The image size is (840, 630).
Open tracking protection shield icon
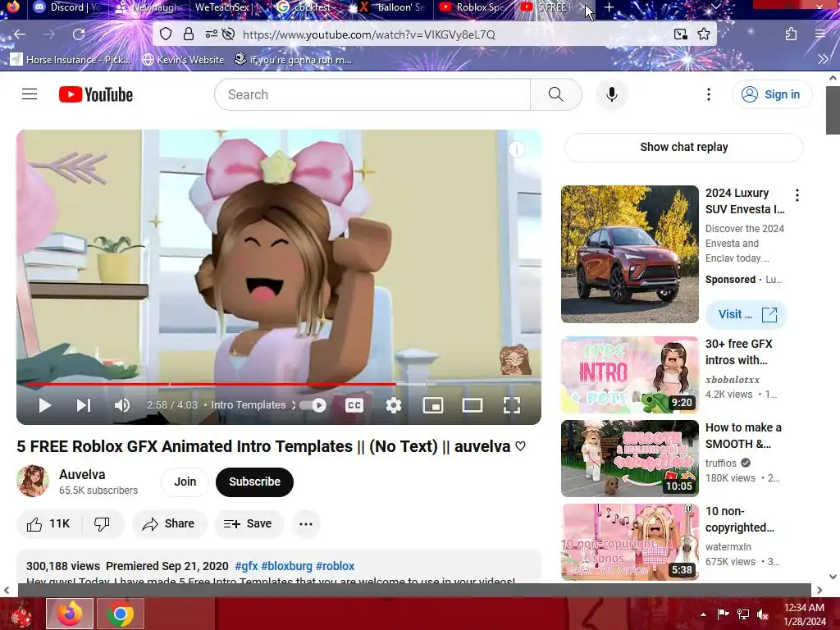[x=166, y=34]
